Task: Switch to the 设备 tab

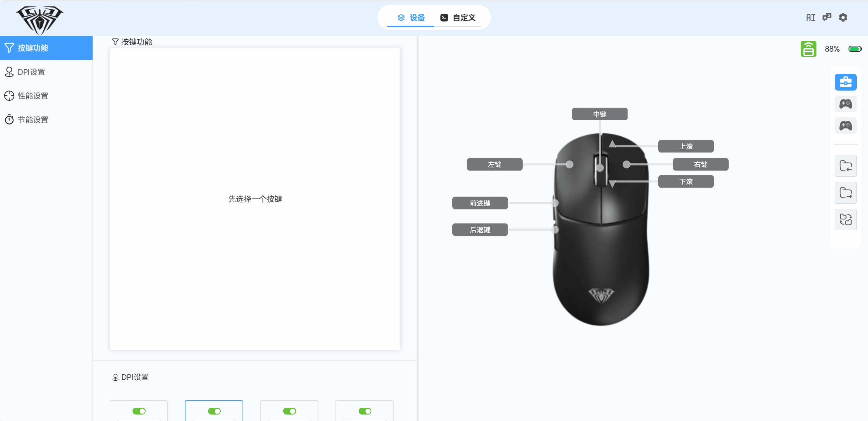Action: click(411, 18)
